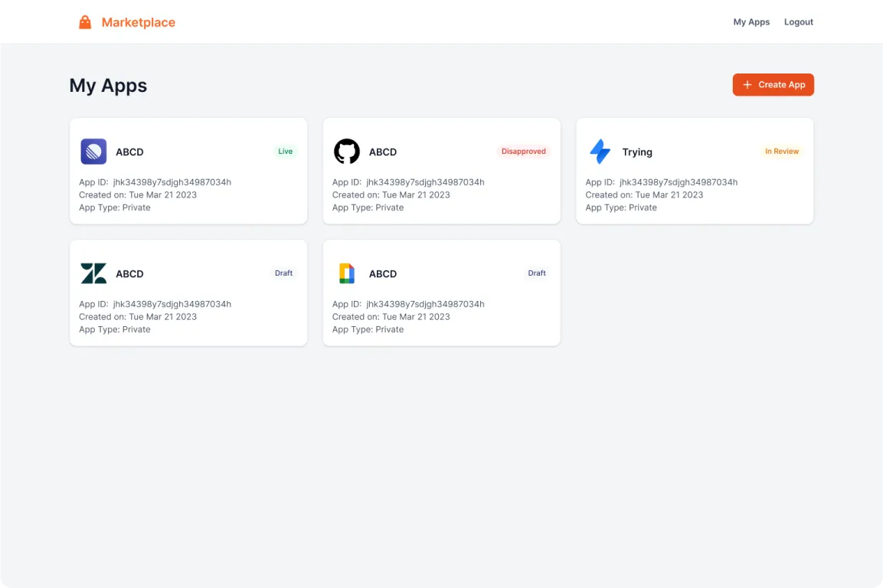Click App ID text on the Live card
This screenshot has width=883, height=588.
[155, 182]
